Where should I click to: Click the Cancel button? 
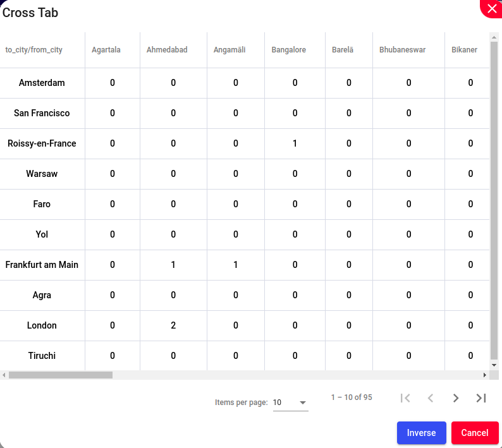click(475, 433)
